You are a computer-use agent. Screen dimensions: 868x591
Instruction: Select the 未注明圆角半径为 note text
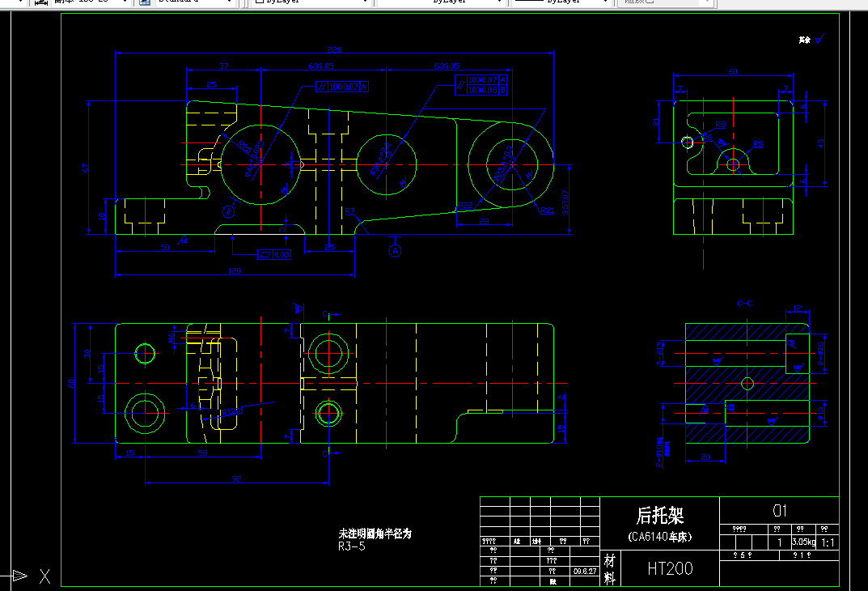[x=375, y=534]
